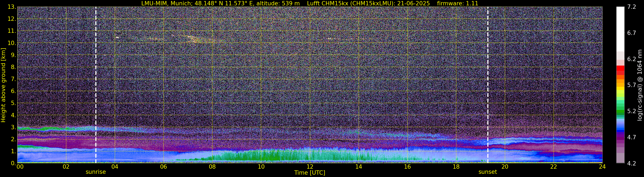This screenshot has width=644, height=177.
Task: Click the height axis tick label "5."
Action: [x=13, y=103]
